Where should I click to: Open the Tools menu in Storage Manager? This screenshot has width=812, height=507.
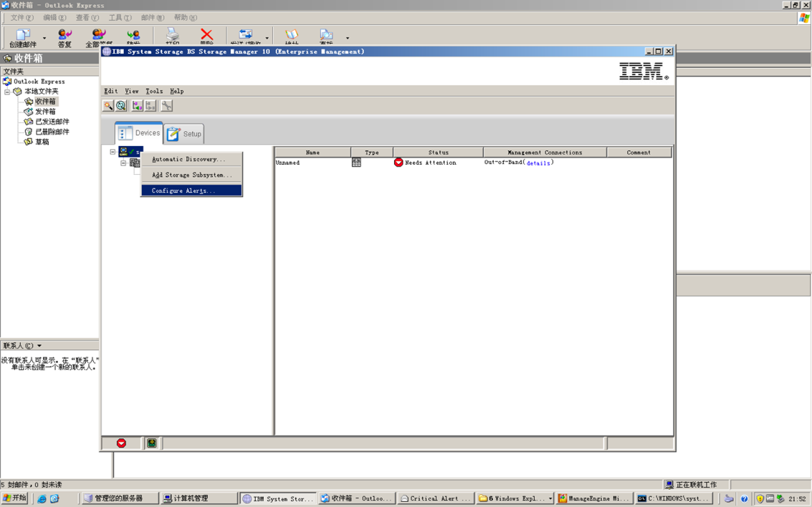(x=154, y=91)
